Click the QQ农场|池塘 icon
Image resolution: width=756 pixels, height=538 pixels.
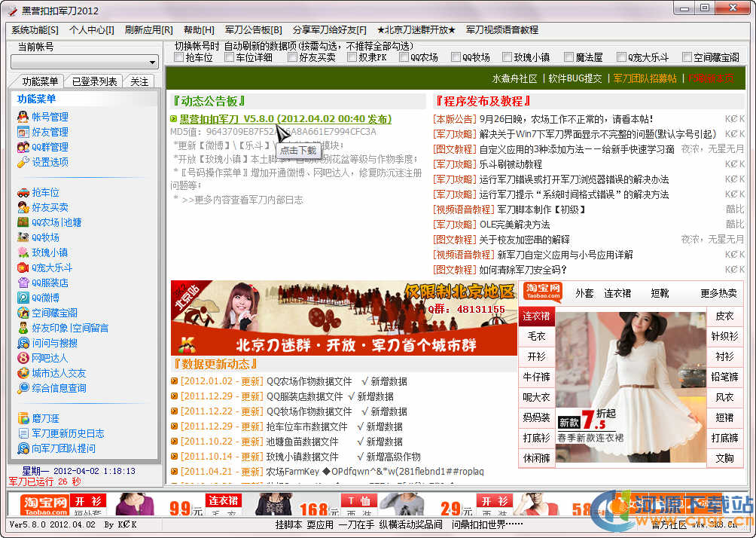23,222
